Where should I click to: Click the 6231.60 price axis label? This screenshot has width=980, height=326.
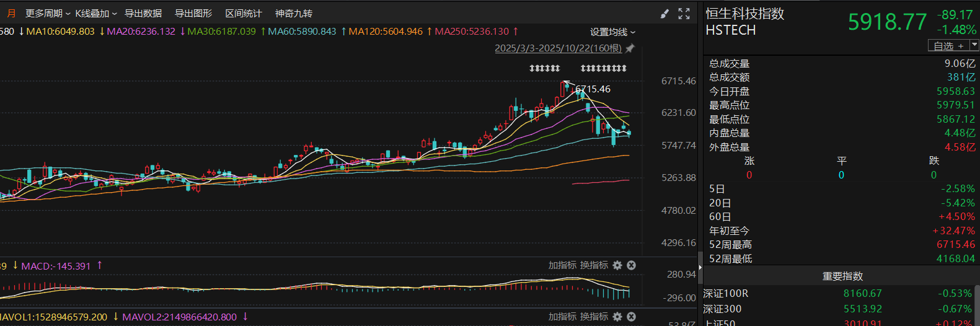[679, 113]
